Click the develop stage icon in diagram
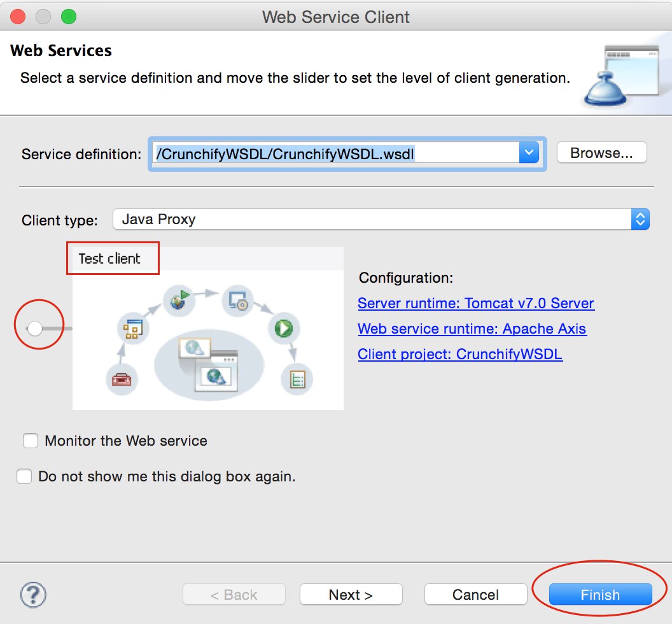Viewport: 672px width, 624px height. [133, 329]
